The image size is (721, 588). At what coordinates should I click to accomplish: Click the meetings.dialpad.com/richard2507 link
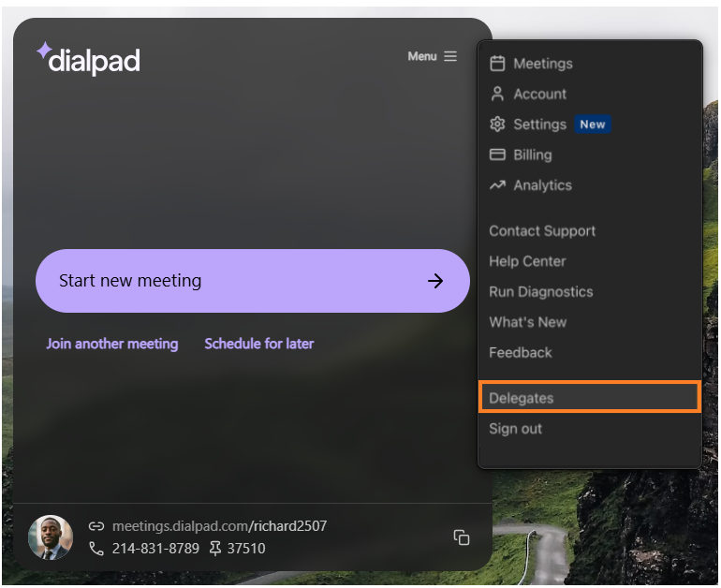[219, 526]
